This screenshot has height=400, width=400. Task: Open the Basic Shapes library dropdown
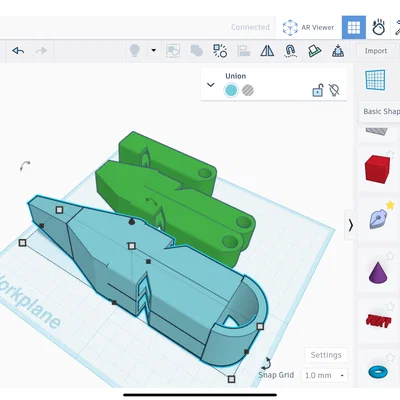tap(381, 111)
